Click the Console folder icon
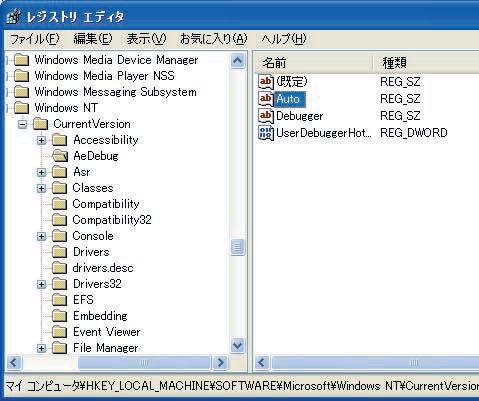Screen dimensions: 479x401 tap(60, 236)
